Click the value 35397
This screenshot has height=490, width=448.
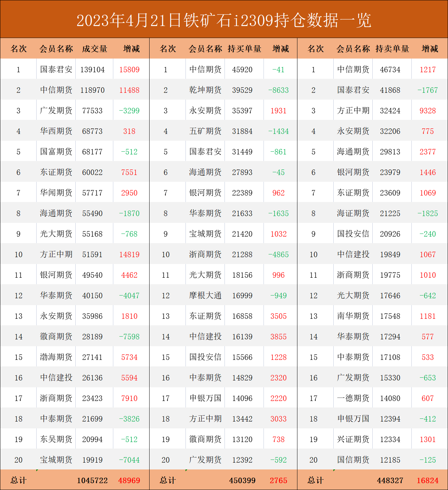click(x=242, y=111)
